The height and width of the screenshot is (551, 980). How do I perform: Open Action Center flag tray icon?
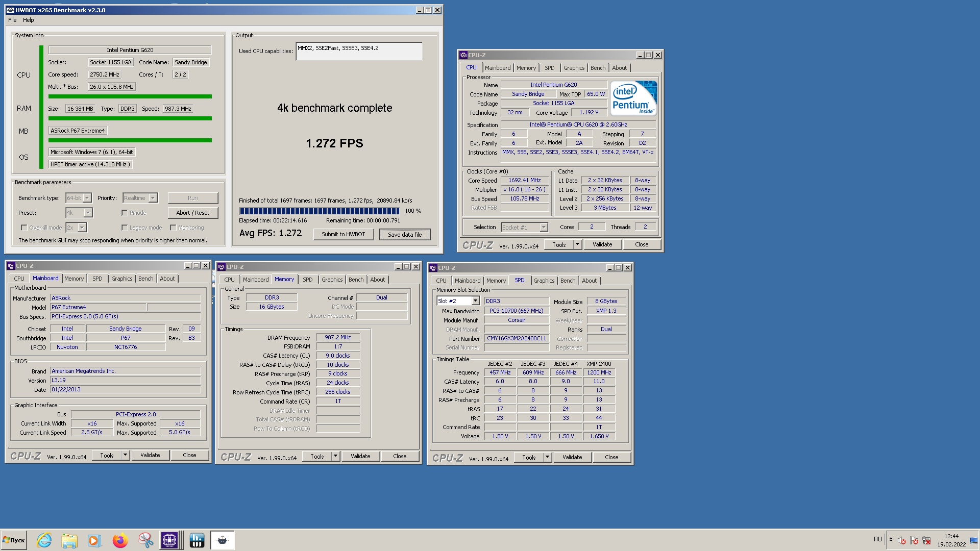(914, 540)
